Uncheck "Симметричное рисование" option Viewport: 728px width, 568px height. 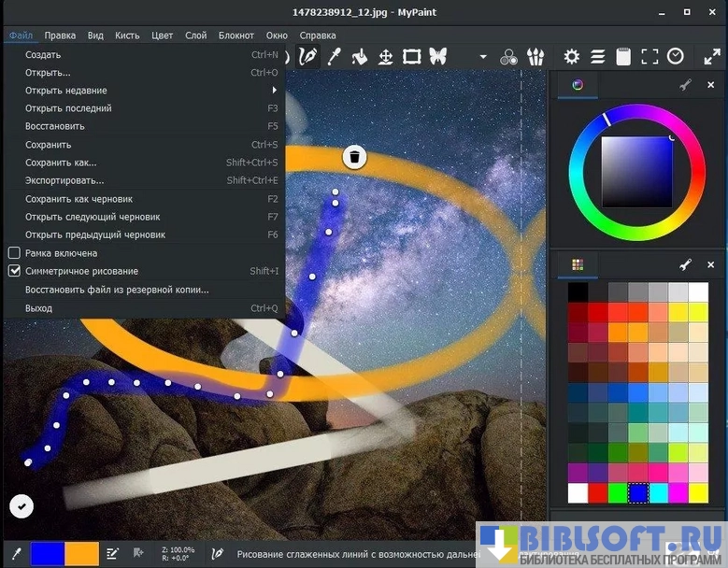coord(14,271)
